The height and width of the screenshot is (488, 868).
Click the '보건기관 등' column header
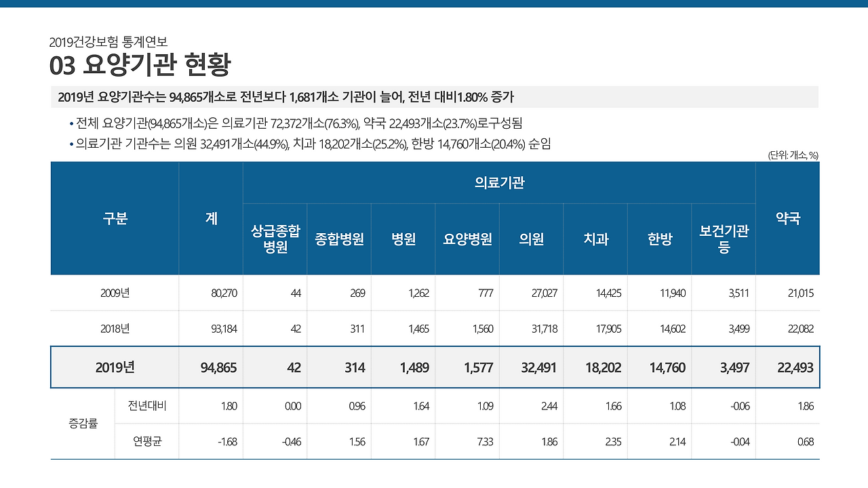pos(724,239)
